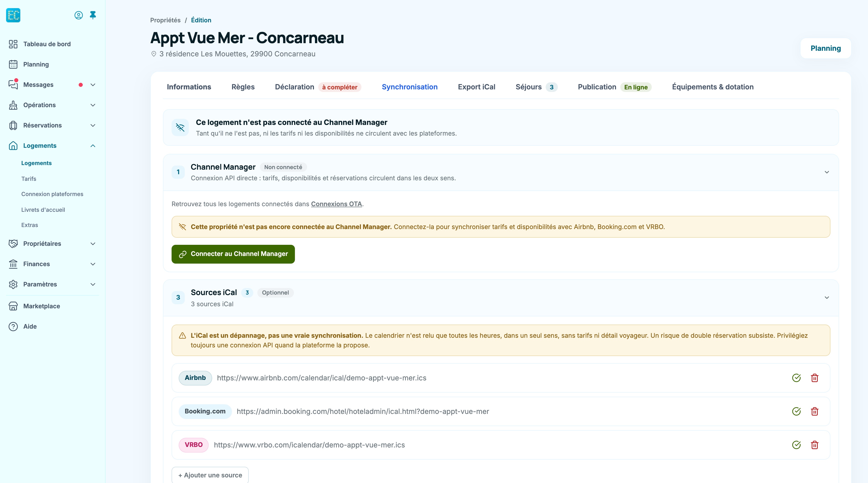Open Livrets d'accueil submenu item

pos(43,210)
